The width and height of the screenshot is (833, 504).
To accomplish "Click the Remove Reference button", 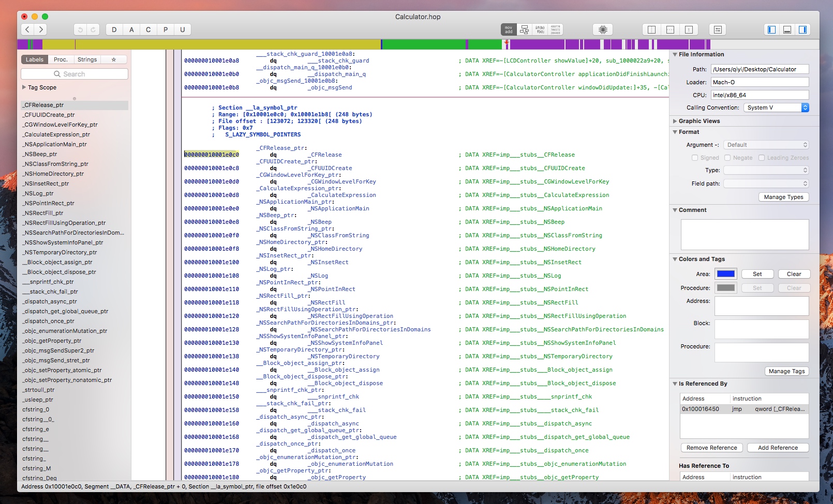I will (712, 448).
